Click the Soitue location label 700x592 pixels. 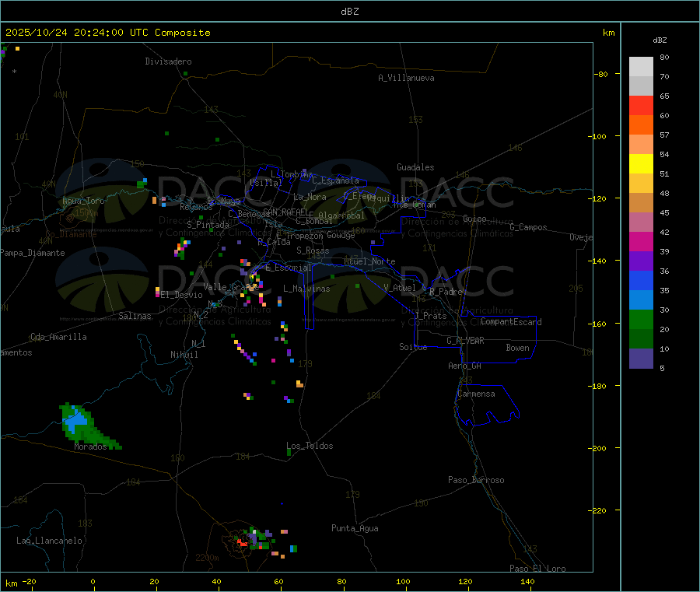tap(414, 347)
